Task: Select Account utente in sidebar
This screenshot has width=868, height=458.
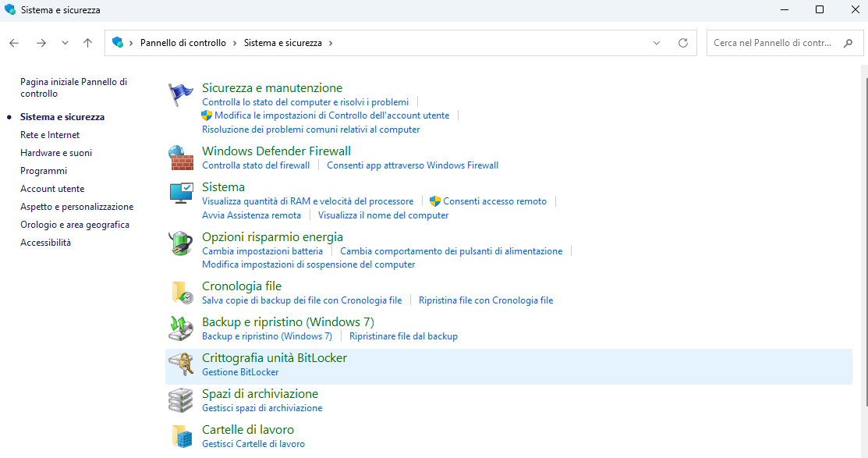Action: pyautogui.click(x=52, y=189)
